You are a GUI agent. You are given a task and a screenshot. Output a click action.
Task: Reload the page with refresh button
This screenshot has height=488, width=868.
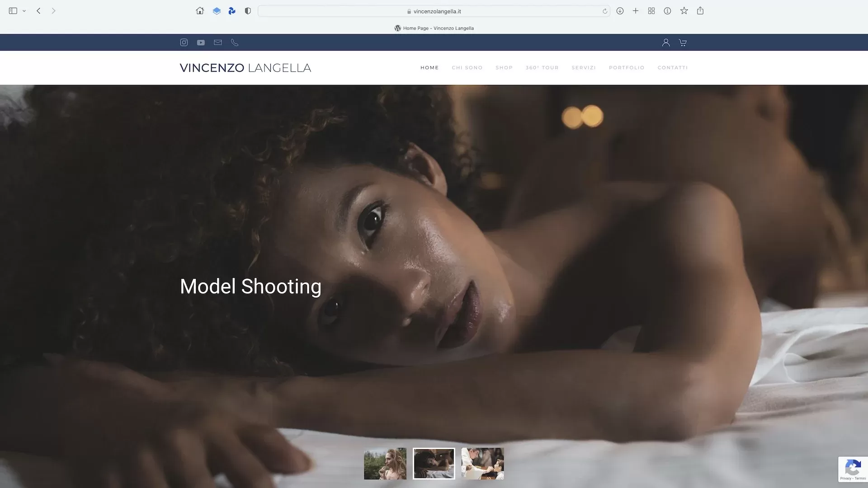pyautogui.click(x=605, y=11)
